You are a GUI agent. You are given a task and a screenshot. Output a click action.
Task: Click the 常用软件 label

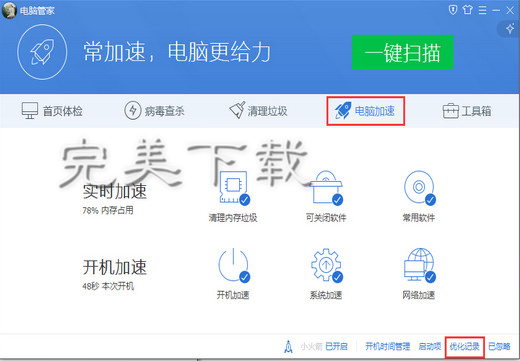click(419, 218)
